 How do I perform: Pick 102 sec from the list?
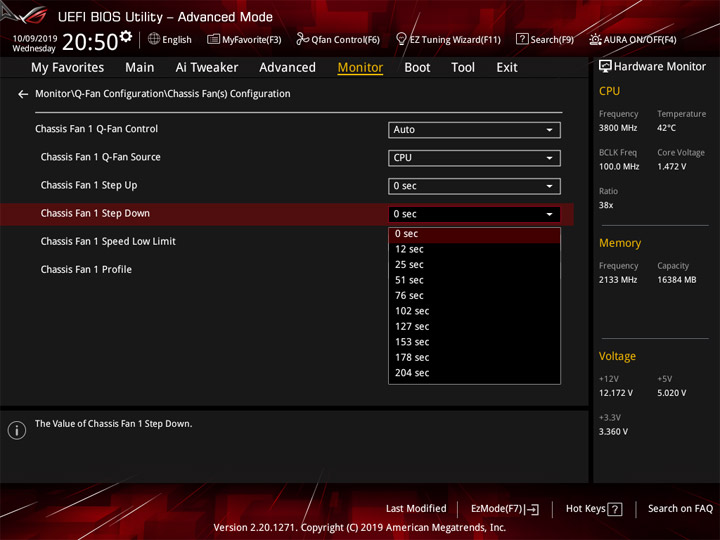tap(474, 311)
